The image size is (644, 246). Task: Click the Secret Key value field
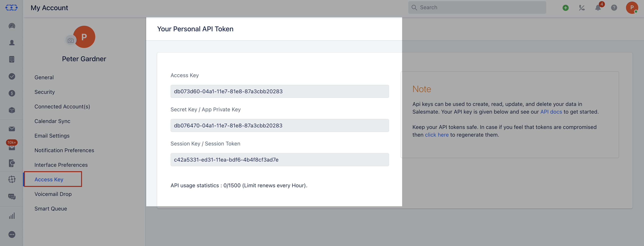tap(279, 125)
